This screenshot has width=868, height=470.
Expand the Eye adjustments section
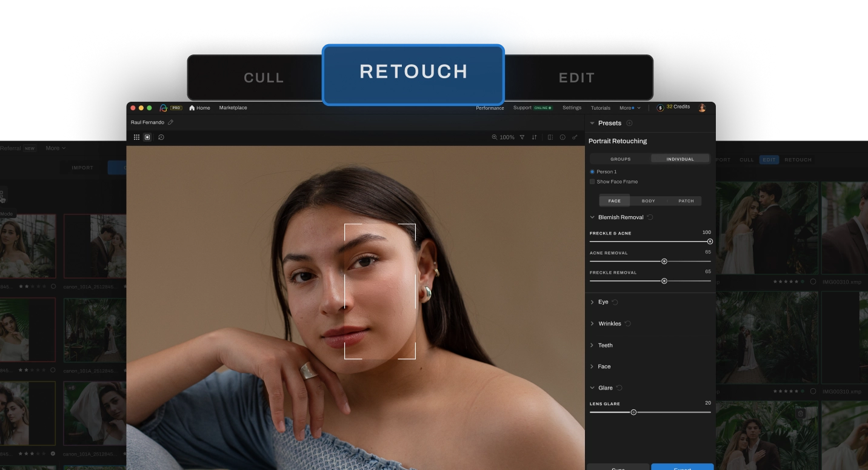click(x=603, y=302)
